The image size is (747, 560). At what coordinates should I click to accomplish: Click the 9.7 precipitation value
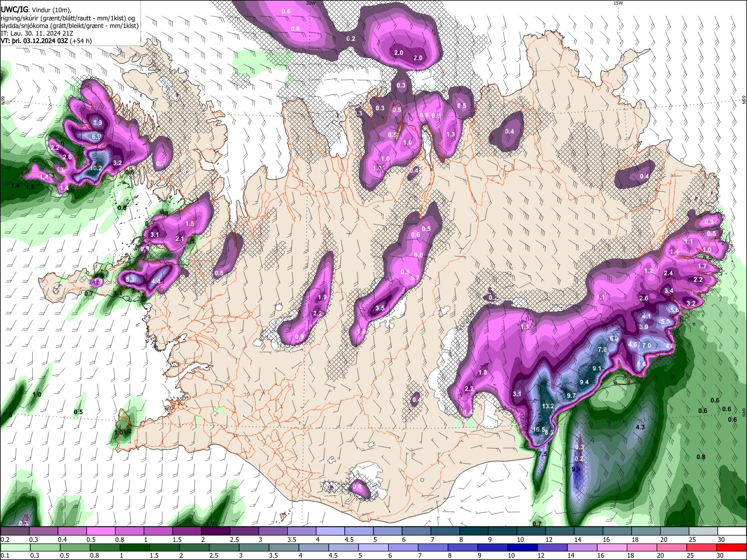point(571,395)
